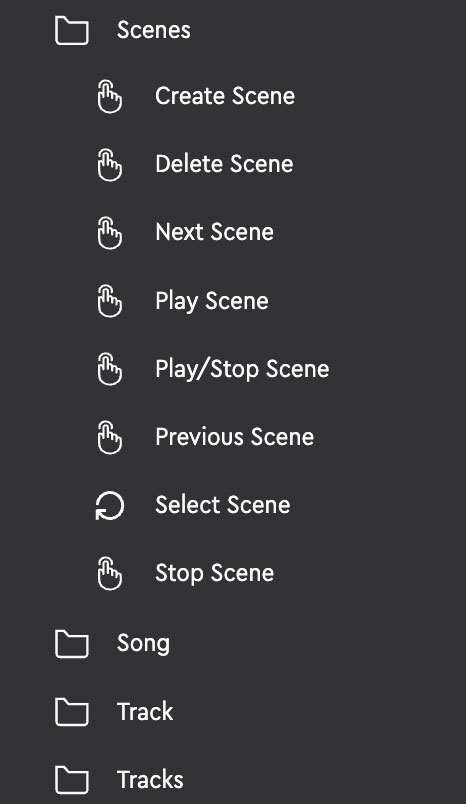Screen dimensions: 466x804
Task: Click the rotate icon beside Select Scene
Action: [x=110, y=506]
